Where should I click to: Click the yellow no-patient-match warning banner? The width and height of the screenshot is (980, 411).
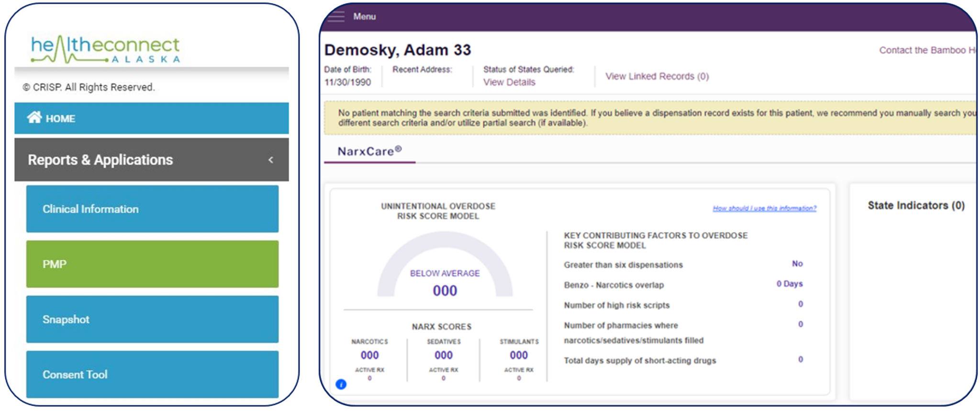coord(650,118)
